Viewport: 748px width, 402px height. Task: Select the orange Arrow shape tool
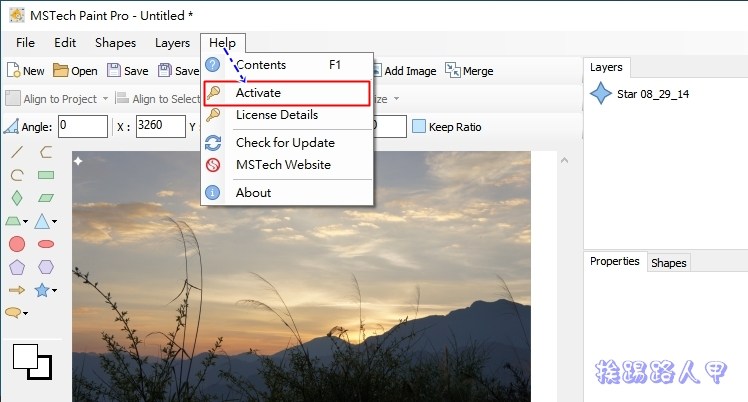17,289
